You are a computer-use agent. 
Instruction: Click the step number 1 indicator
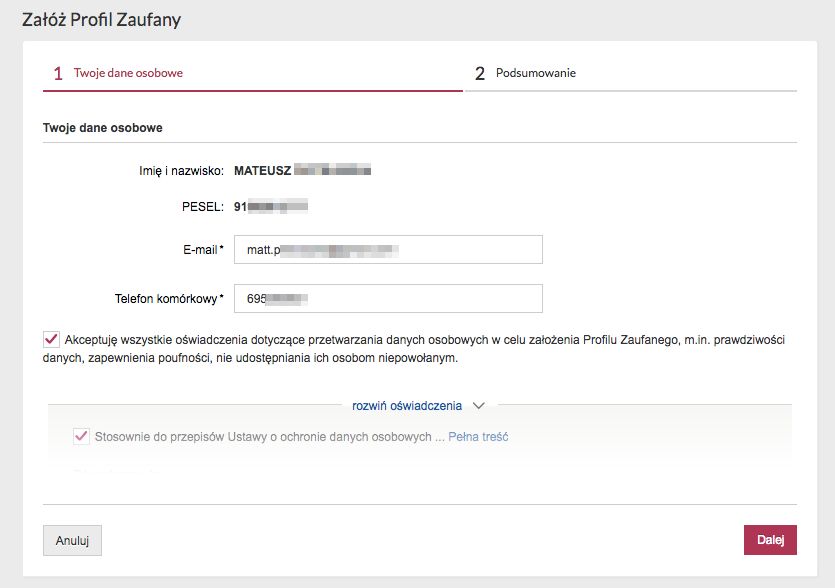pos(58,73)
